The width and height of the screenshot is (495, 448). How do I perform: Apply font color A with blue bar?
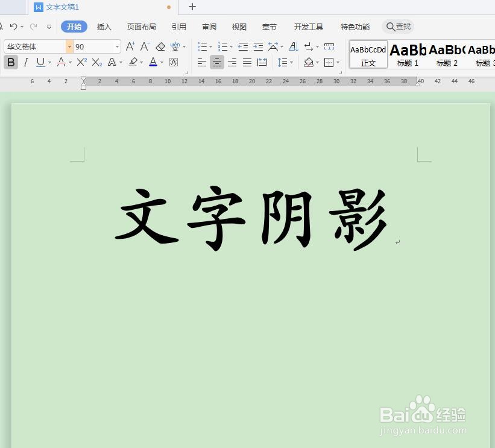[153, 62]
